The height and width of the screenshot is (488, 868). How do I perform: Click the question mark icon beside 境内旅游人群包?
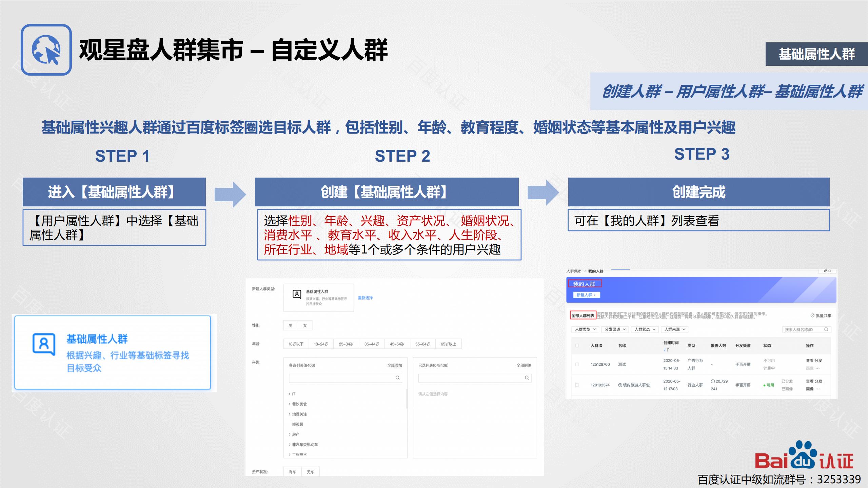(620, 385)
